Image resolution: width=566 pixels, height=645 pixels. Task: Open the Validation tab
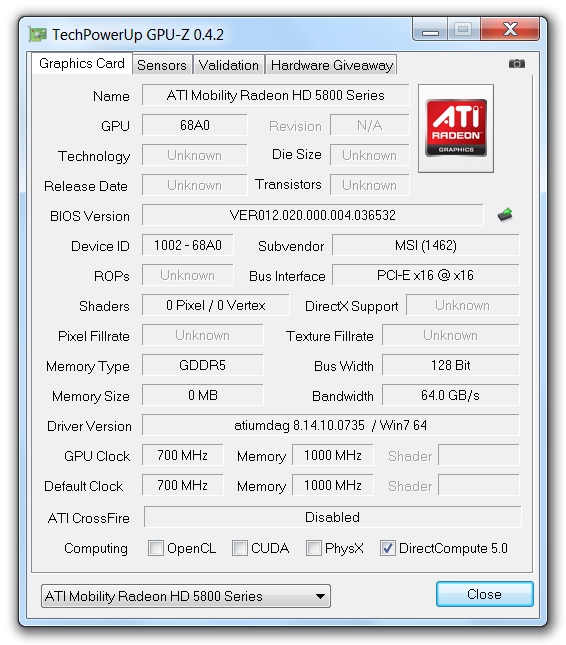(229, 65)
